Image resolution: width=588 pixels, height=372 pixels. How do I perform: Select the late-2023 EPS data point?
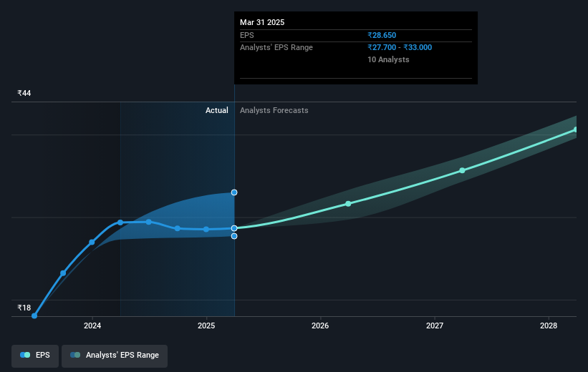coord(63,273)
